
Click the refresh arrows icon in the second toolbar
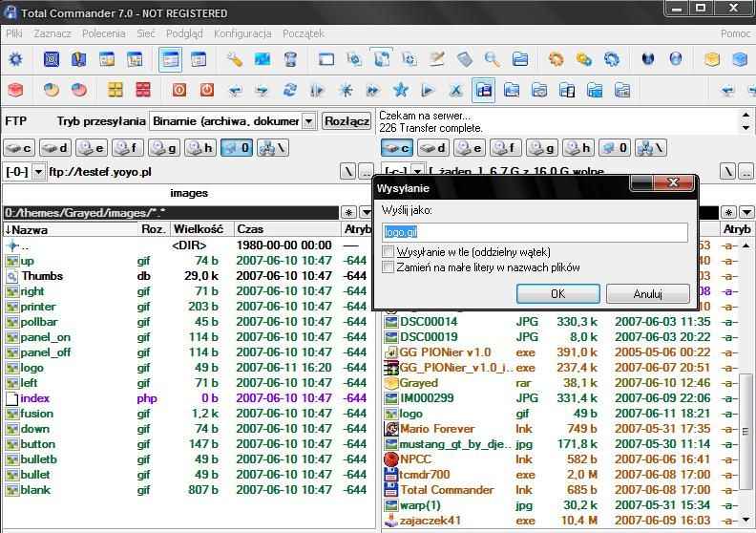coord(290,90)
